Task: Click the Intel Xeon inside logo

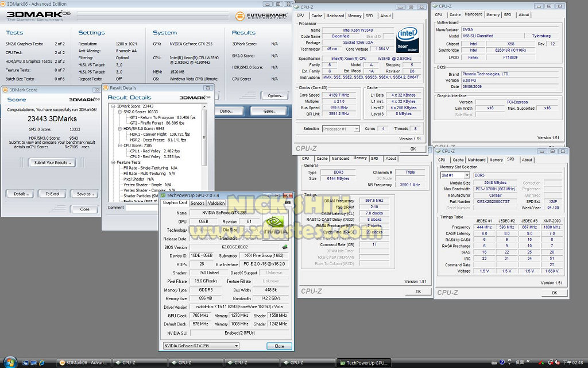Action: pyautogui.click(x=407, y=38)
